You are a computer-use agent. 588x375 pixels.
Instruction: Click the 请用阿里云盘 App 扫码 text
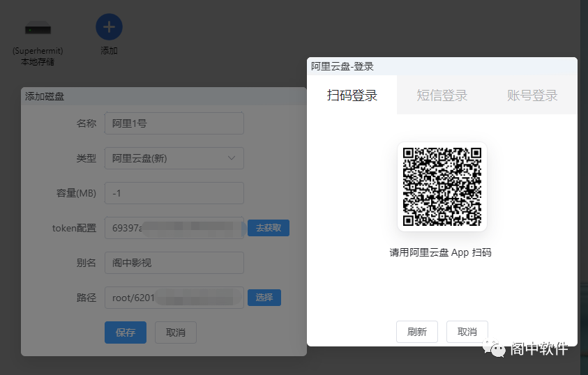(441, 252)
